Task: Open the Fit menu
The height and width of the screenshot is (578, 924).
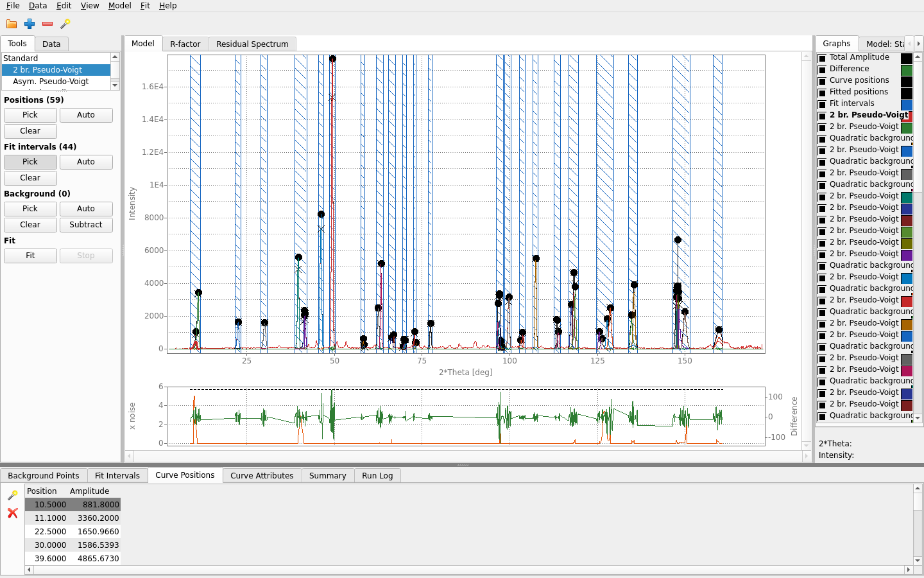Action: tap(145, 6)
